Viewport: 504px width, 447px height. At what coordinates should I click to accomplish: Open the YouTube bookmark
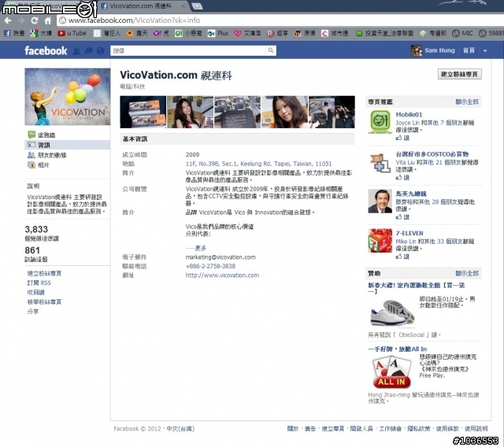click(72, 33)
